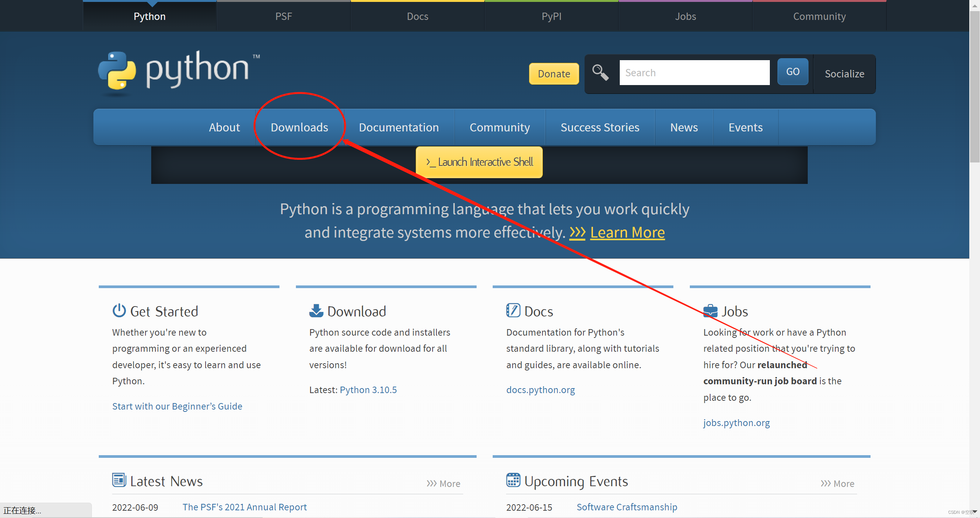Click the Upcoming Events calendar icon
980x518 pixels.
(513, 480)
